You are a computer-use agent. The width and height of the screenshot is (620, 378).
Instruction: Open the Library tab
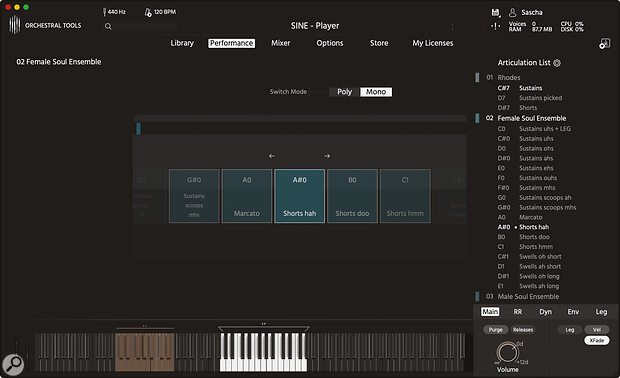[x=182, y=43]
